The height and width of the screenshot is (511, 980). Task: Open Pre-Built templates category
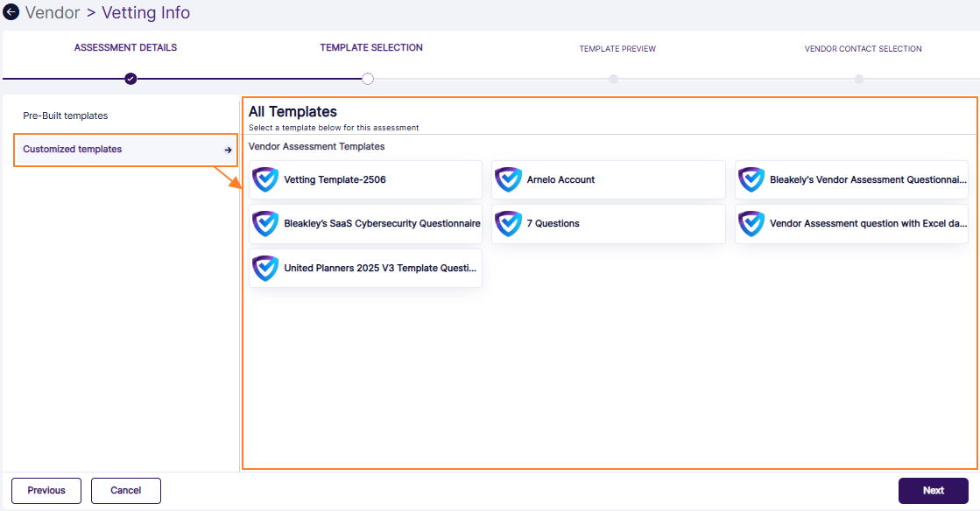[66, 115]
